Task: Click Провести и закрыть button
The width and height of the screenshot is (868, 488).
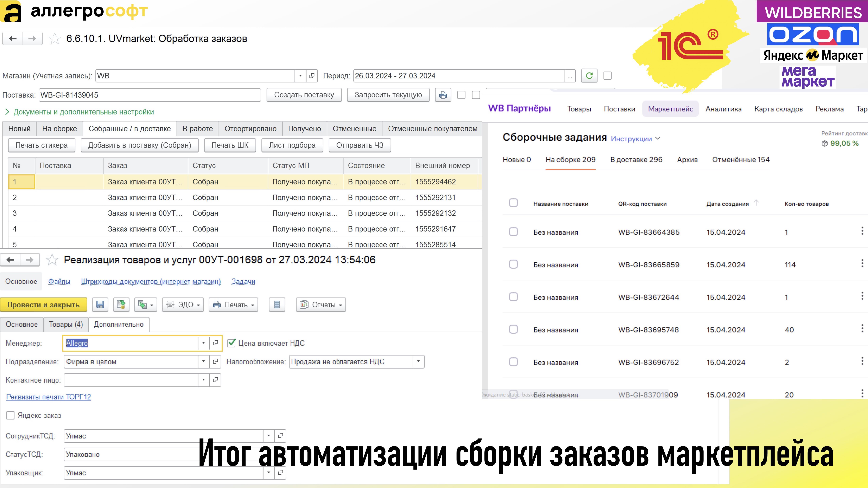Action: [43, 304]
